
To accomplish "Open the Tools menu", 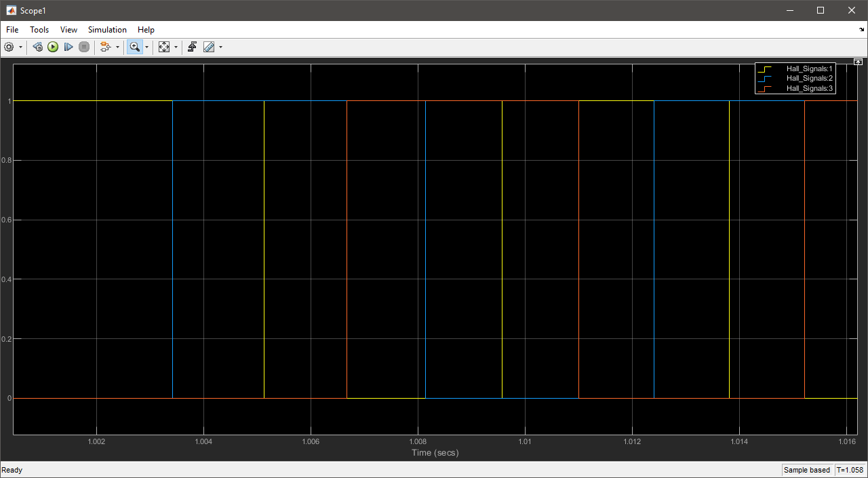I will pos(39,30).
